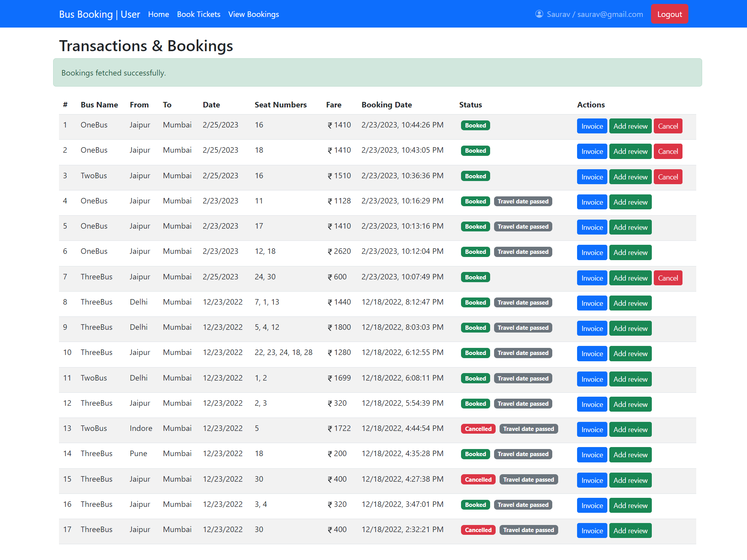The height and width of the screenshot is (560, 747).
Task: Navigate to Book Tickets
Action: [198, 14]
